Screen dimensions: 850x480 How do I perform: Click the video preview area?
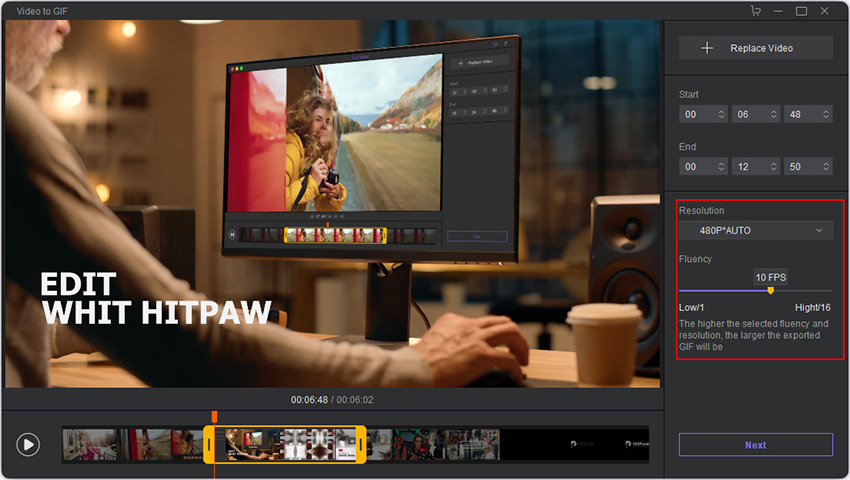(x=332, y=204)
